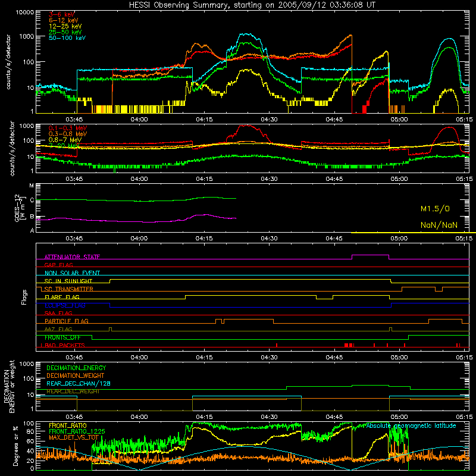Select the PARTICLE_FLAG label
This screenshot has width=476, height=476.
coord(67,321)
